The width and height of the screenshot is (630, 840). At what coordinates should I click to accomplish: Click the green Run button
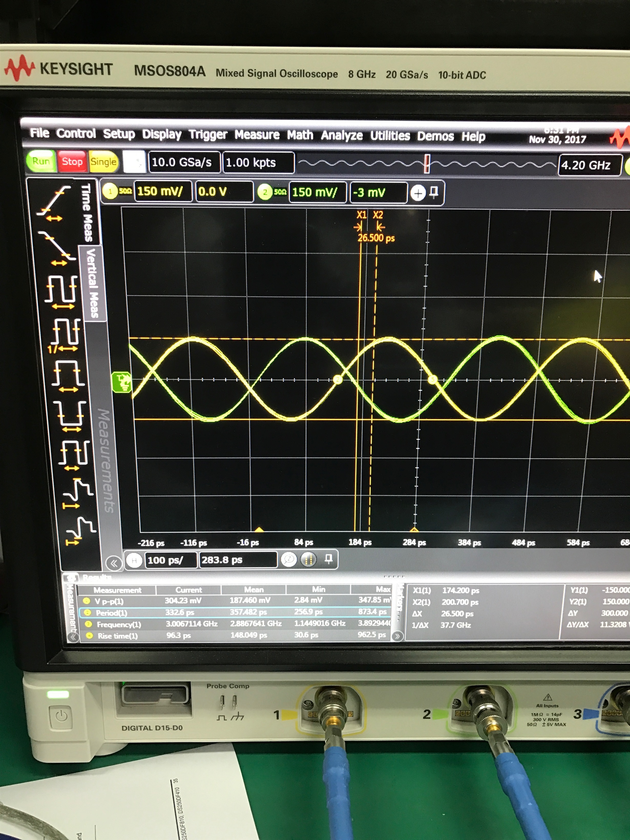click(x=41, y=161)
